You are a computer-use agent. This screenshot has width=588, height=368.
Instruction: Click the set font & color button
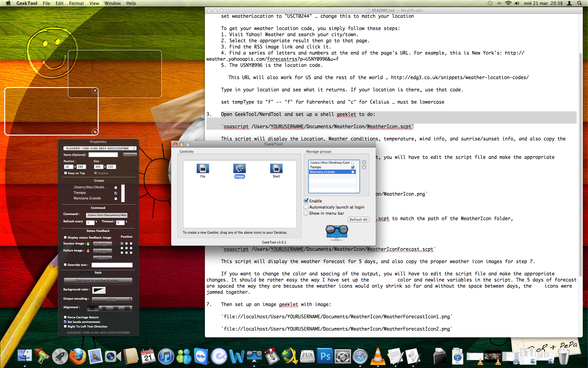98,281
